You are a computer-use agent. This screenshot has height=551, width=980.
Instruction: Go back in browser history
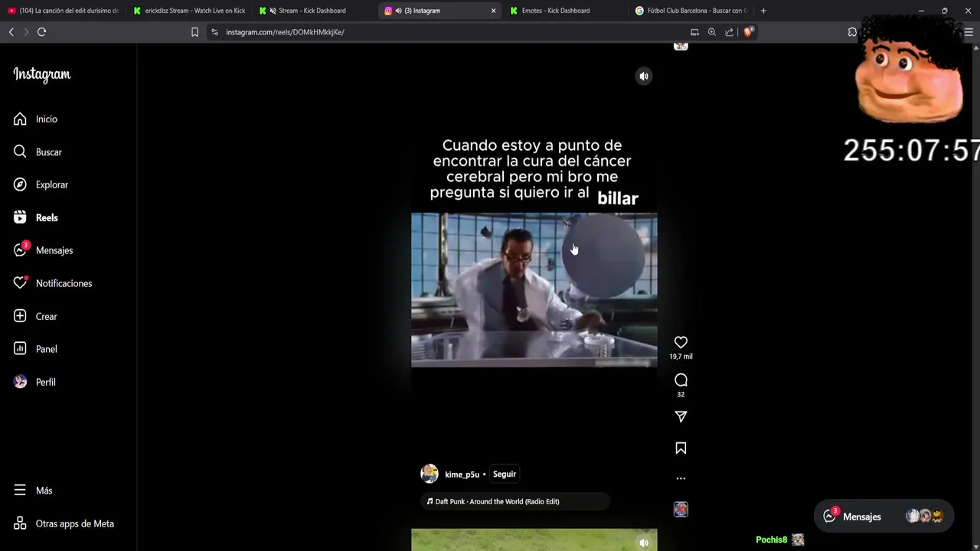pyautogui.click(x=11, y=32)
